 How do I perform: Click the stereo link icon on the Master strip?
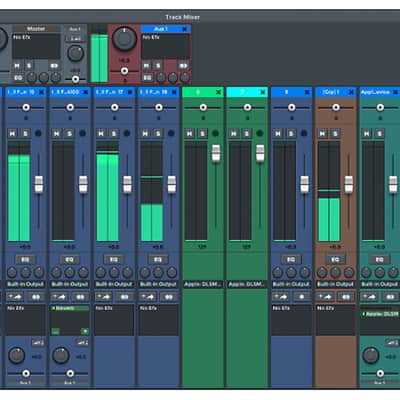[54, 66]
